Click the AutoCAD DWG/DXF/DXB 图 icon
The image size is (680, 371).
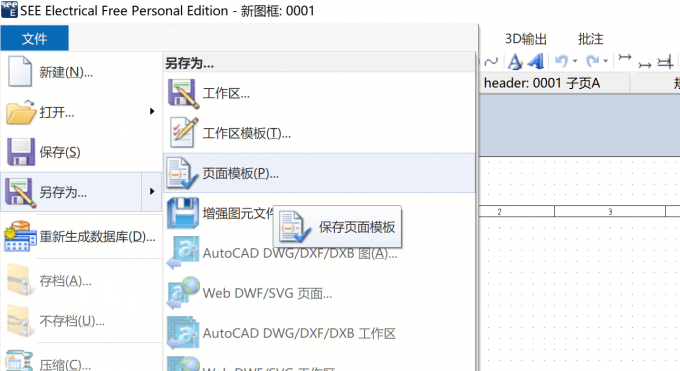(183, 253)
